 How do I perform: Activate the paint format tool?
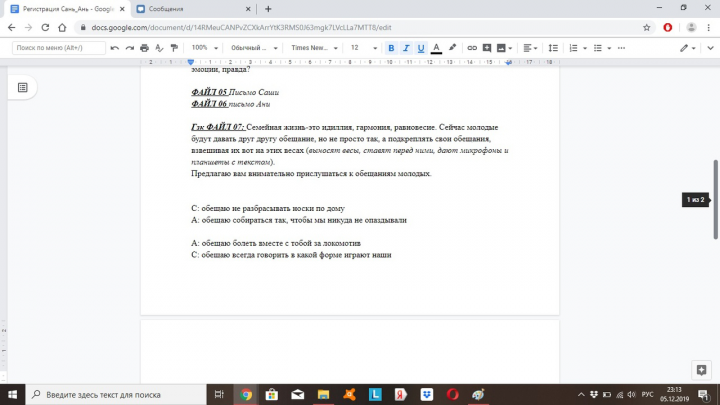pyautogui.click(x=174, y=48)
